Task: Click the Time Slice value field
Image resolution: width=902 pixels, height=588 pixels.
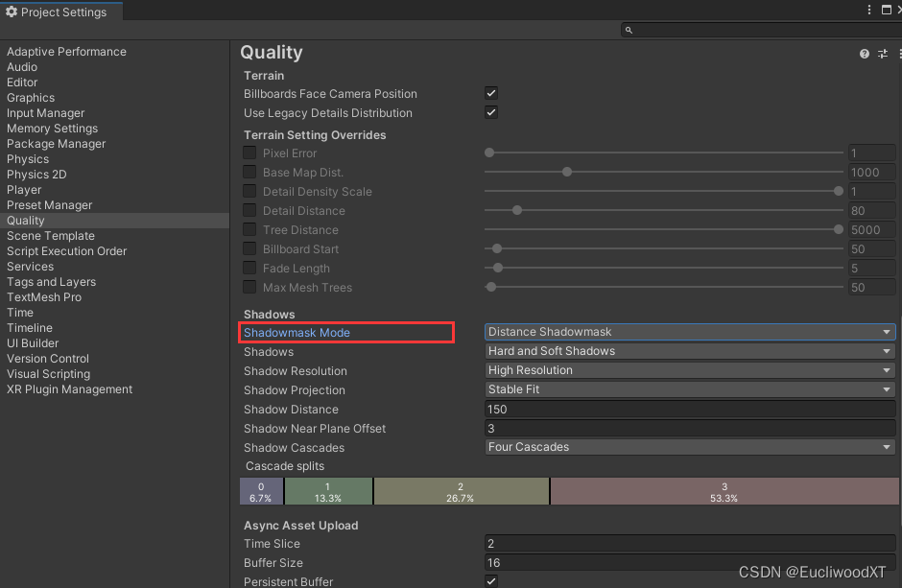Action: [x=690, y=543]
